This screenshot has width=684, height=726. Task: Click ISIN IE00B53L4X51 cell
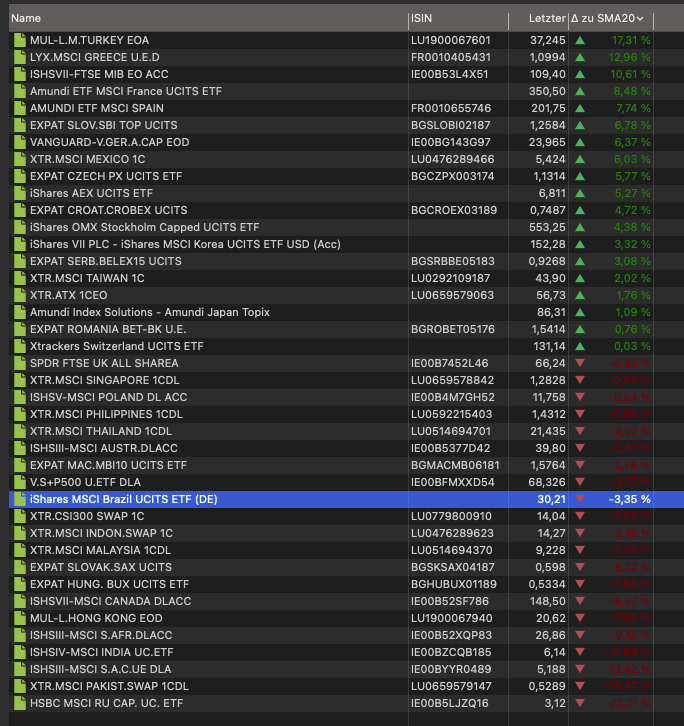coord(450,74)
